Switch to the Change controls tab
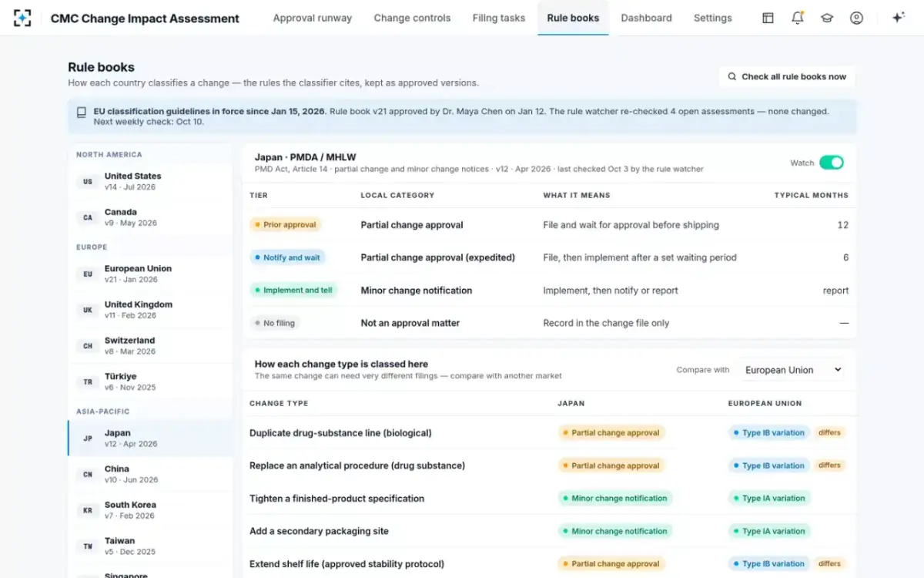 [x=412, y=18]
